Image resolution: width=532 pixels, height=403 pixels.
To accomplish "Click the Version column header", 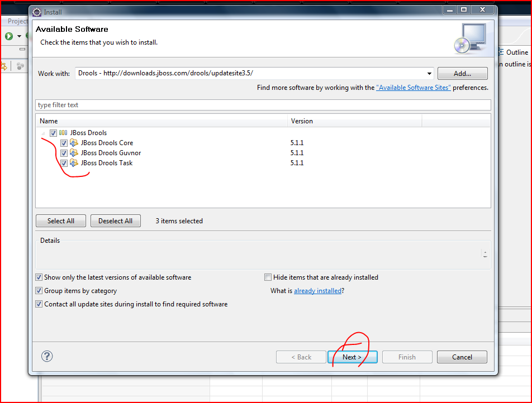I will coord(354,121).
